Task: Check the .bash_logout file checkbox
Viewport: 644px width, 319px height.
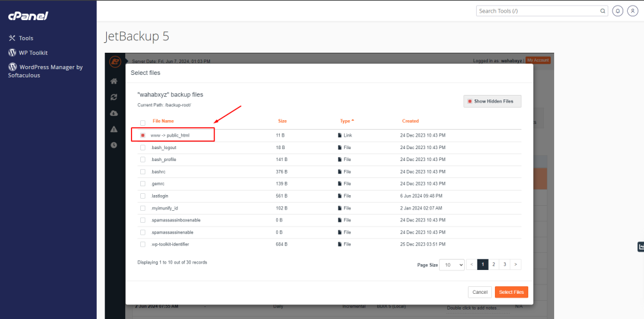Action: tap(143, 147)
